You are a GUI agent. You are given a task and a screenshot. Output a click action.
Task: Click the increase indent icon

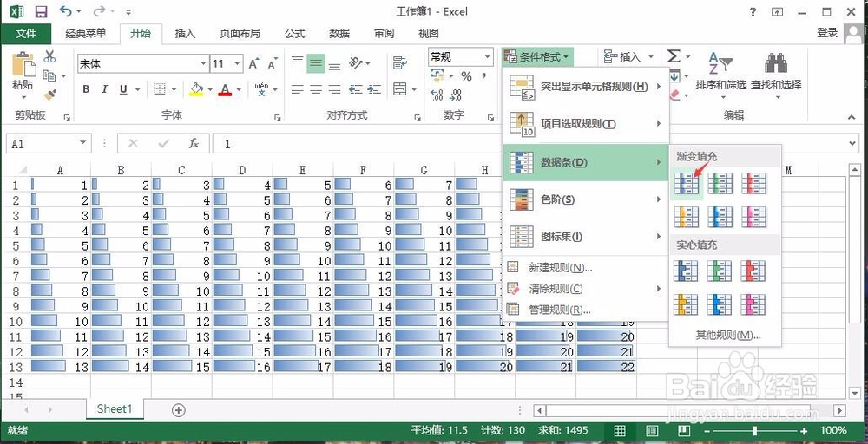(x=374, y=89)
